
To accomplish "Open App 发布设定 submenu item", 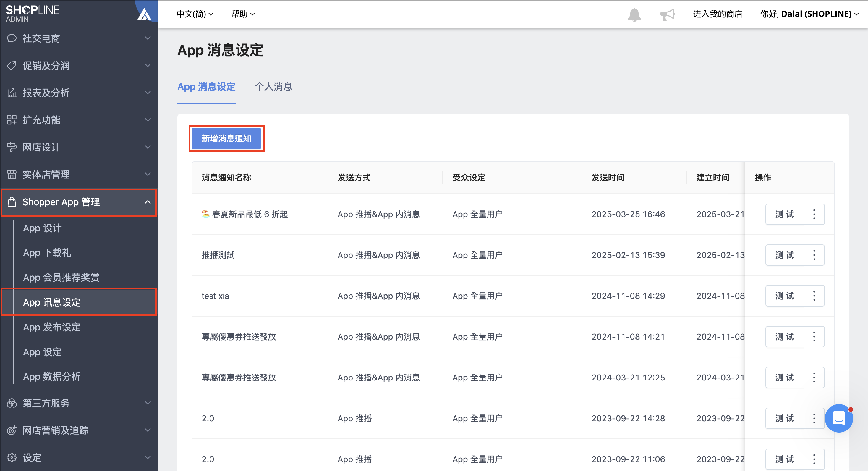I will (52, 328).
